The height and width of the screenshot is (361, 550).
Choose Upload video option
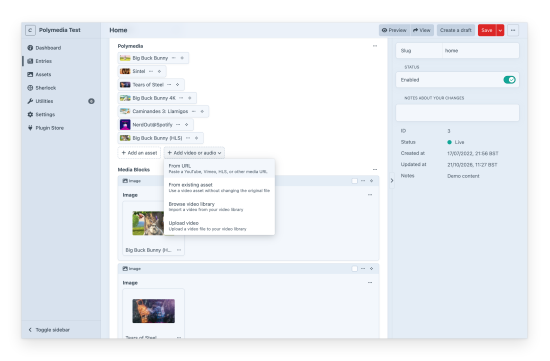tap(219, 226)
